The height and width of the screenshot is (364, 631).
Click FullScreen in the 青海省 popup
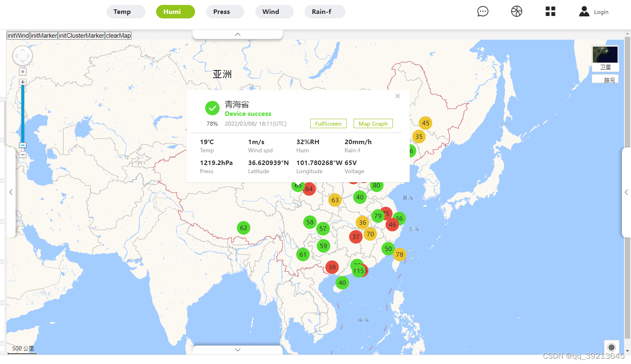tap(328, 123)
